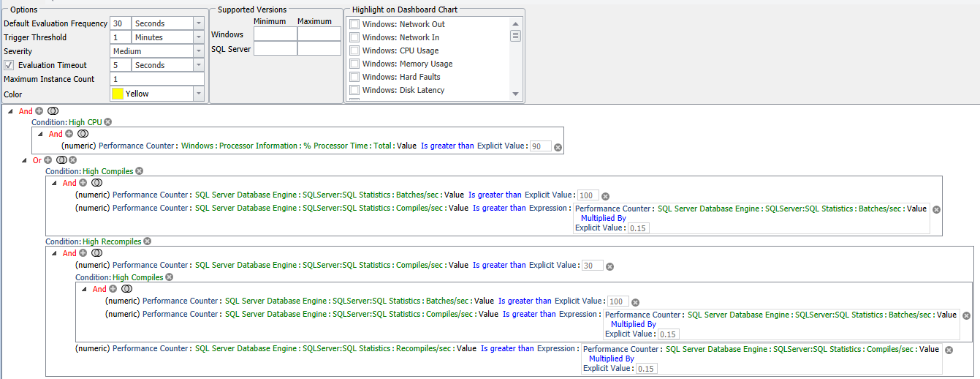Collapse the And node under High CPU

point(41,134)
